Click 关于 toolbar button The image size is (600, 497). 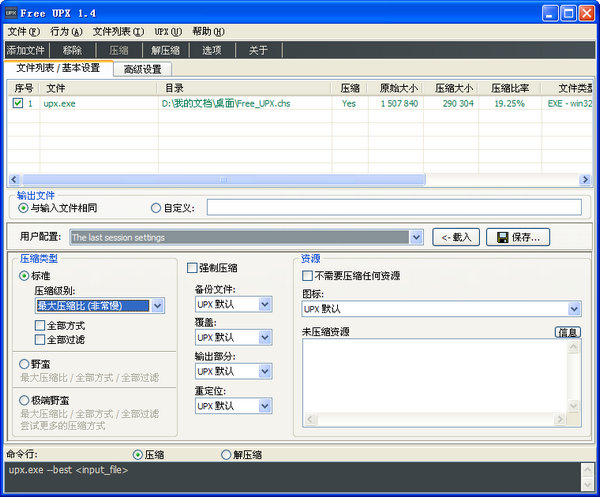coord(258,50)
